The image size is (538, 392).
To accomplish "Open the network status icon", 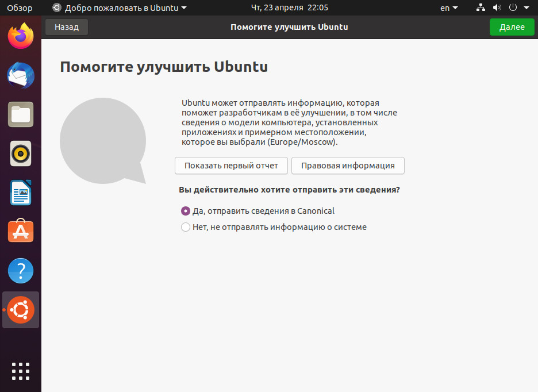I will click(481, 7).
